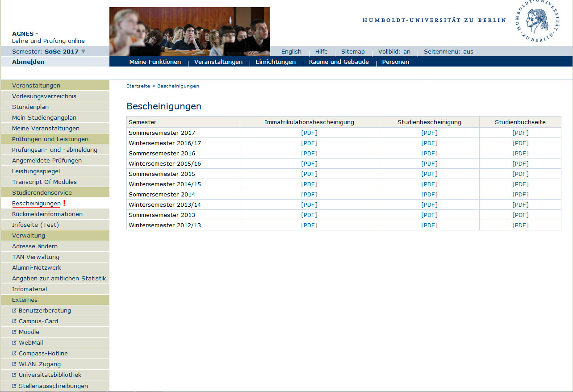This screenshot has width=573, height=392.
Task: Click external link icon beside Compass-Hotline
Action: tap(14, 353)
